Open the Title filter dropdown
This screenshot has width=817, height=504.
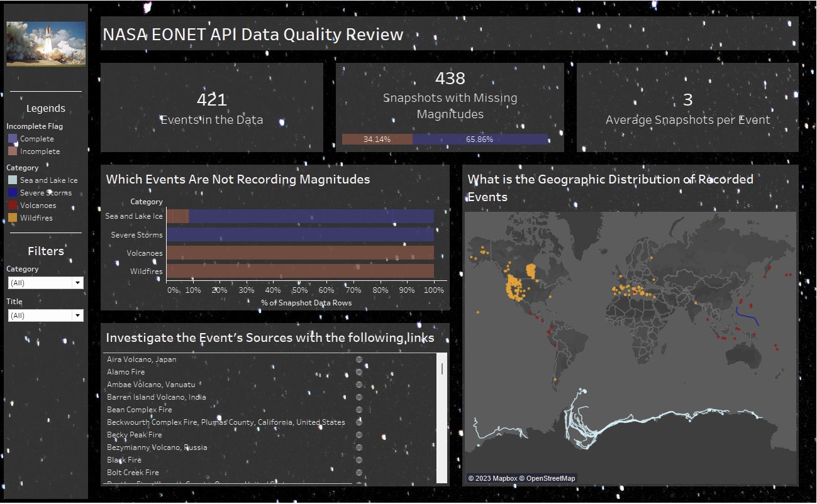(x=46, y=315)
